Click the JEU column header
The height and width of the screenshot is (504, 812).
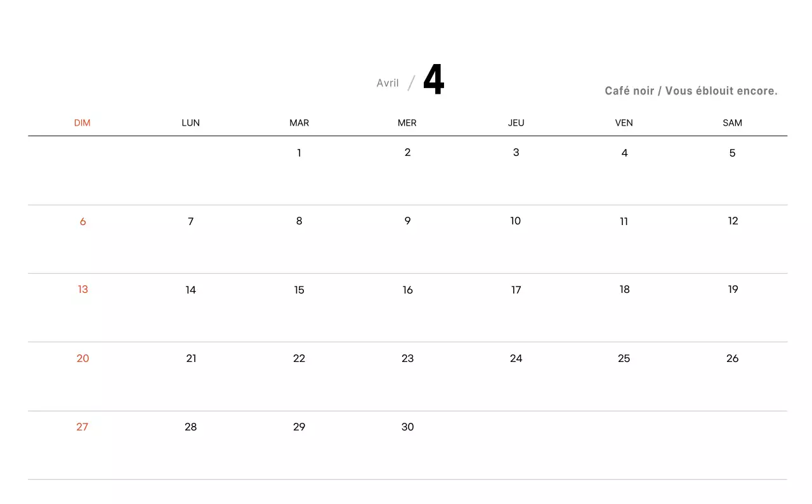(516, 123)
